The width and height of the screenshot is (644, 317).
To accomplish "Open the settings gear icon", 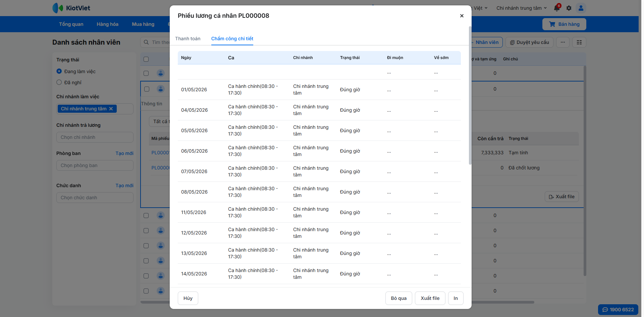I will [x=569, y=8].
